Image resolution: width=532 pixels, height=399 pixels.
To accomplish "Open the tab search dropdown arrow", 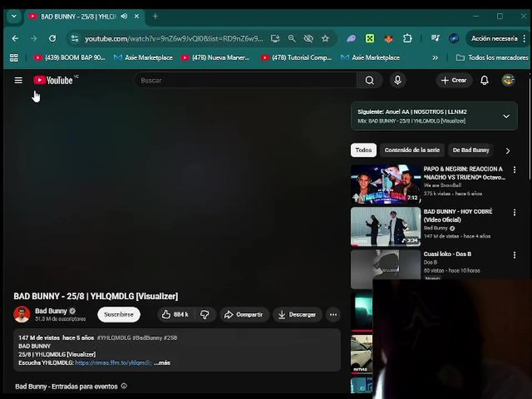I will (x=14, y=16).
